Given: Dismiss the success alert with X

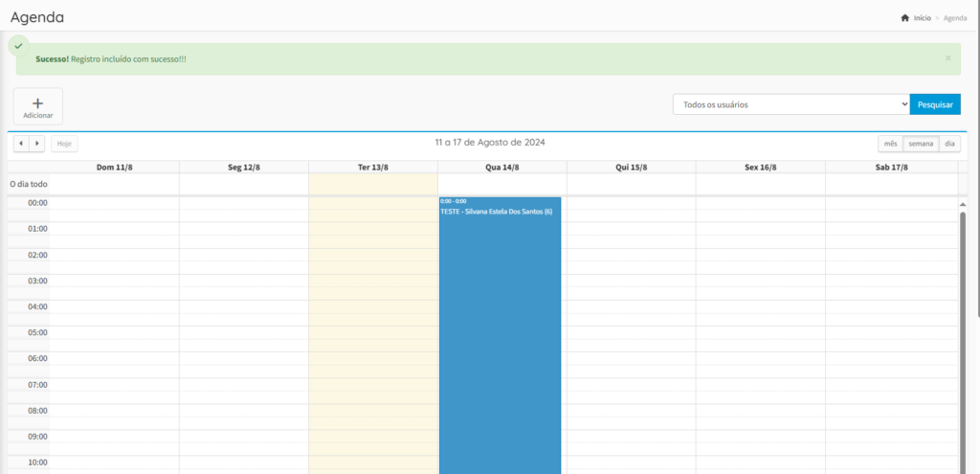Looking at the screenshot, I should coord(947,58).
